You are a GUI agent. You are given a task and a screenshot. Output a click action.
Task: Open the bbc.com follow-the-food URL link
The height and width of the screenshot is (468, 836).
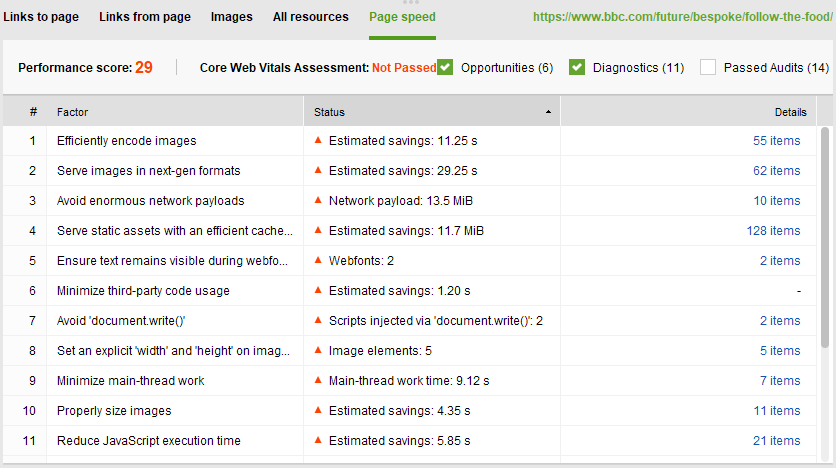coord(682,17)
